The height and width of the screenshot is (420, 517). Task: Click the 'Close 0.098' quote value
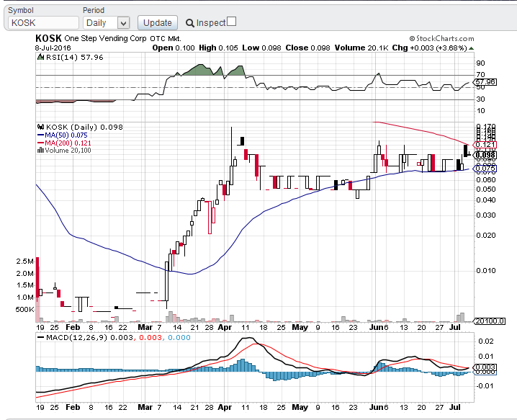pos(307,48)
